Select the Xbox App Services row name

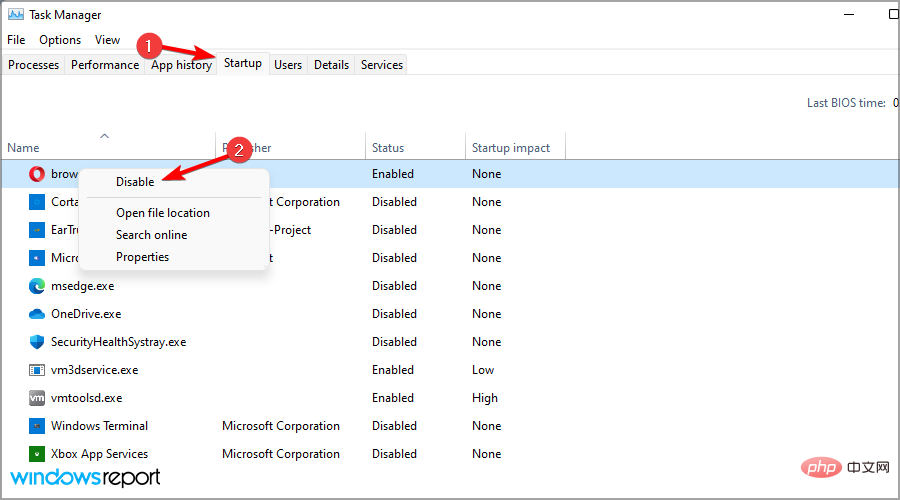[x=99, y=454]
